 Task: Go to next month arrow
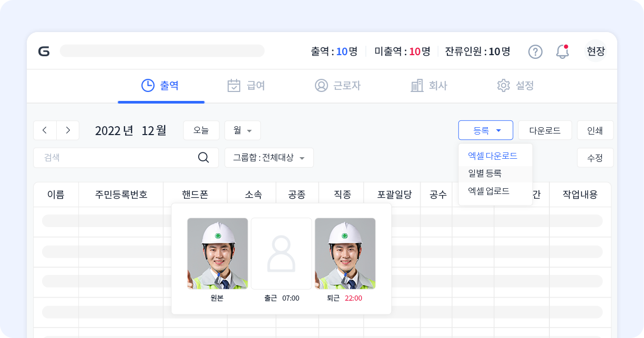[68, 130]
